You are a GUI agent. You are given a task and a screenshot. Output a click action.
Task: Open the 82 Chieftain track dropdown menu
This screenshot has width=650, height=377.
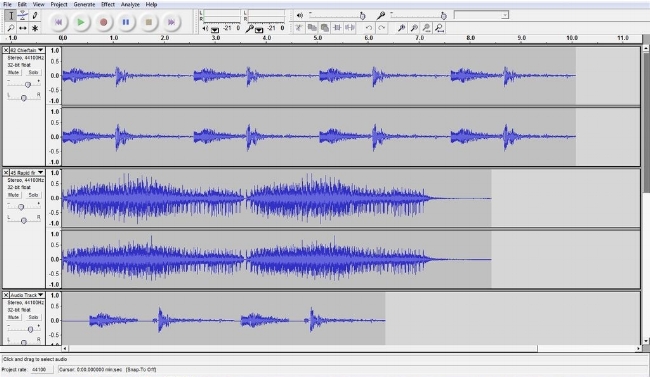click(40, 50)
